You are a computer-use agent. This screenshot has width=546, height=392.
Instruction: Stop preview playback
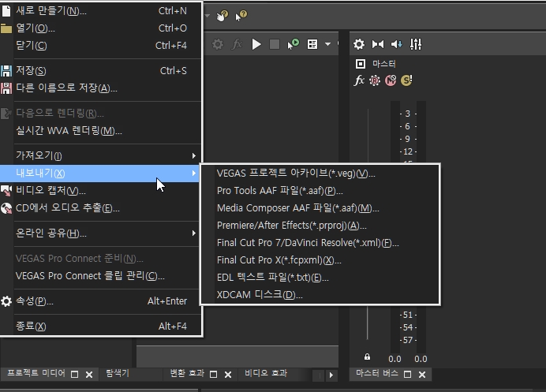coord(275,44)
